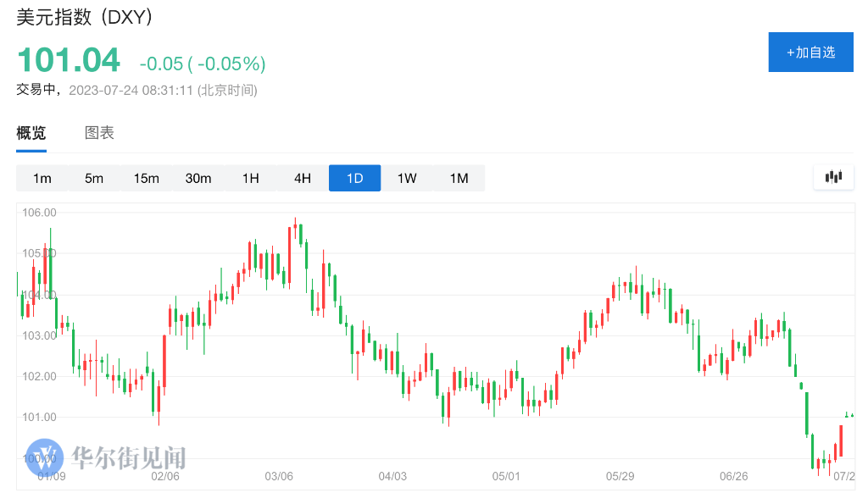
Task: Click the 05/29 date axis label
Action: tap(620, 476)
